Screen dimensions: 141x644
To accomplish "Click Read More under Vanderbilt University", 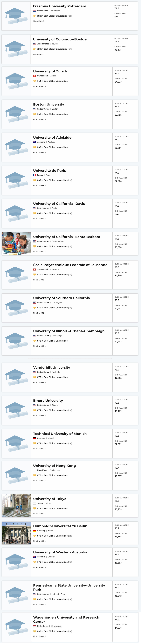I will tap(39, 383).
